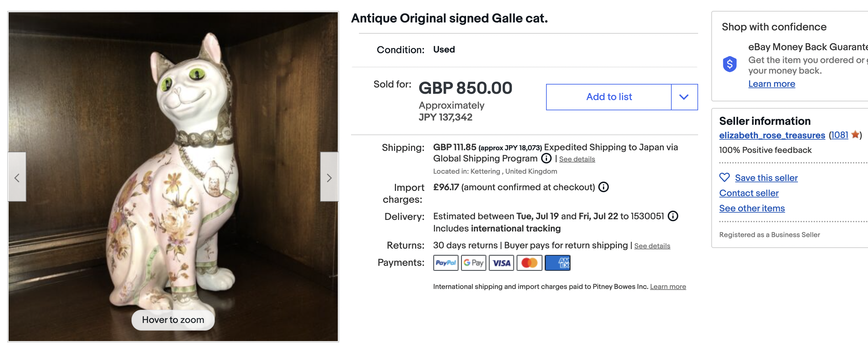Click the American Express card icon
The height and width of the screenshot is (352, 868).
[557, 263]
